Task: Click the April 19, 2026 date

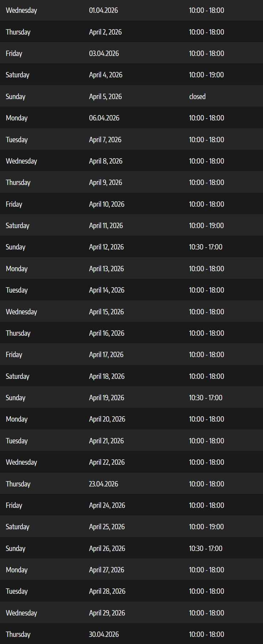Action: (x=106, y=398)
